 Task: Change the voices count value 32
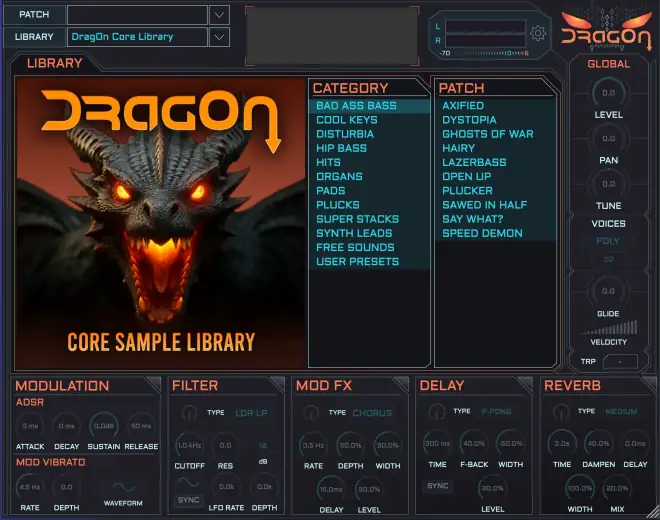tap(608, 259)
